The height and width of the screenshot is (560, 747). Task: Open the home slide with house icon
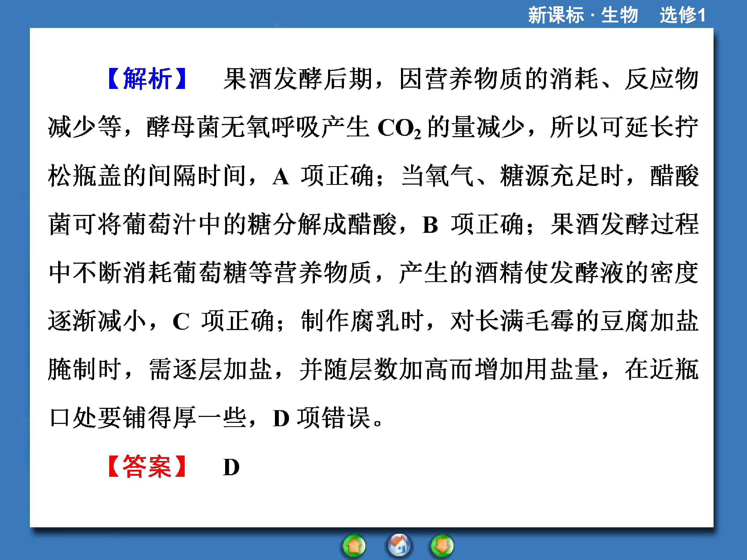coord(399,545)
